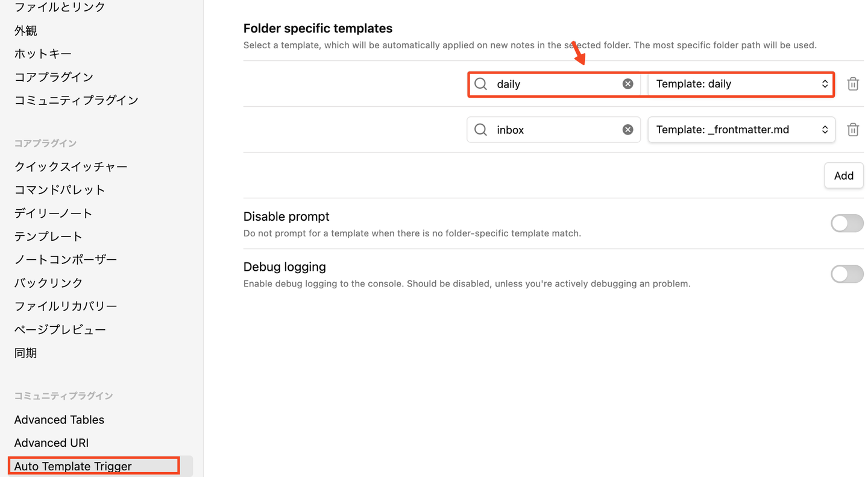Go to Advanced URI settings
The height and width of the screenshot is (477, 868).
[51, 443]
